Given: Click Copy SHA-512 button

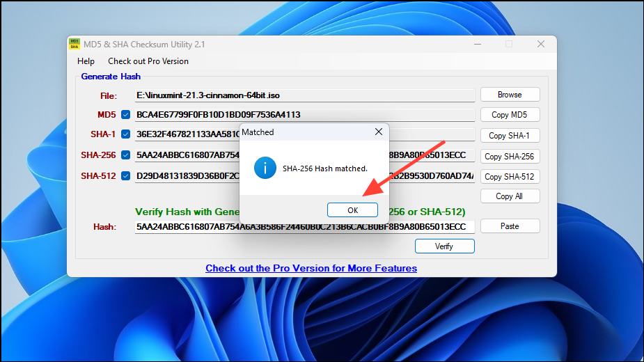Looking at the screenshot, I should coord(510,177).
